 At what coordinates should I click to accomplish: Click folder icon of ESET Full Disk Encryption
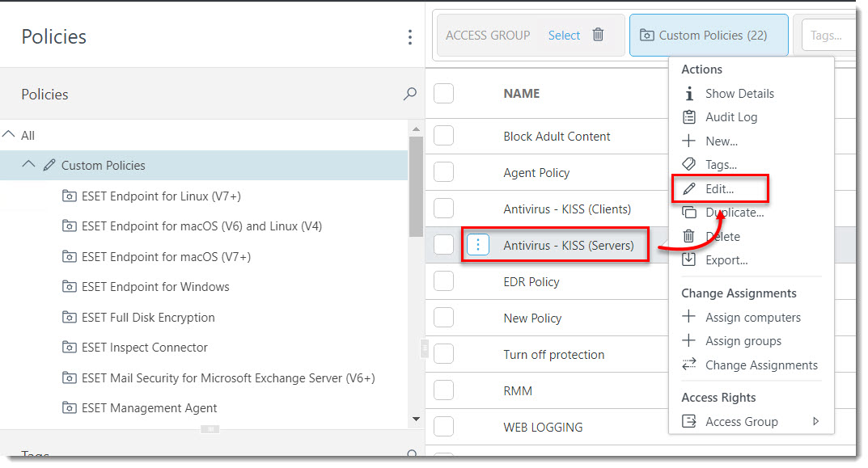[x=70, y=317]
